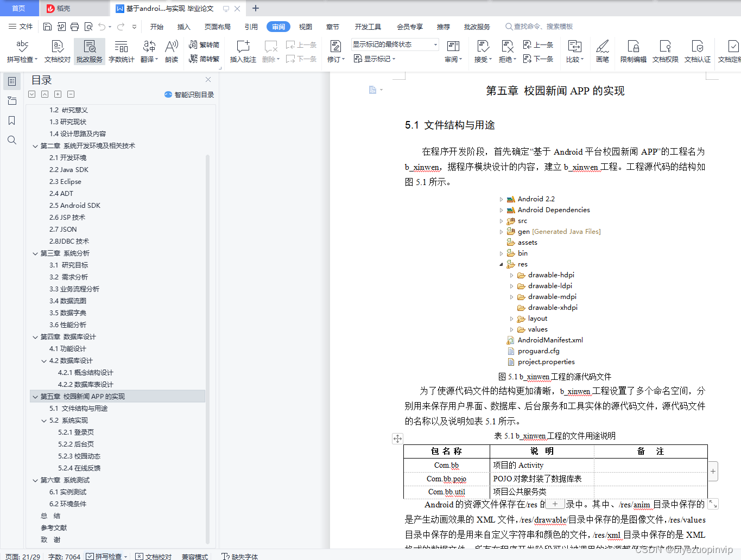This screenshot has height=560, width=741.
Task: Open the 章节 ribbon tab
Action: pos(333,27)
